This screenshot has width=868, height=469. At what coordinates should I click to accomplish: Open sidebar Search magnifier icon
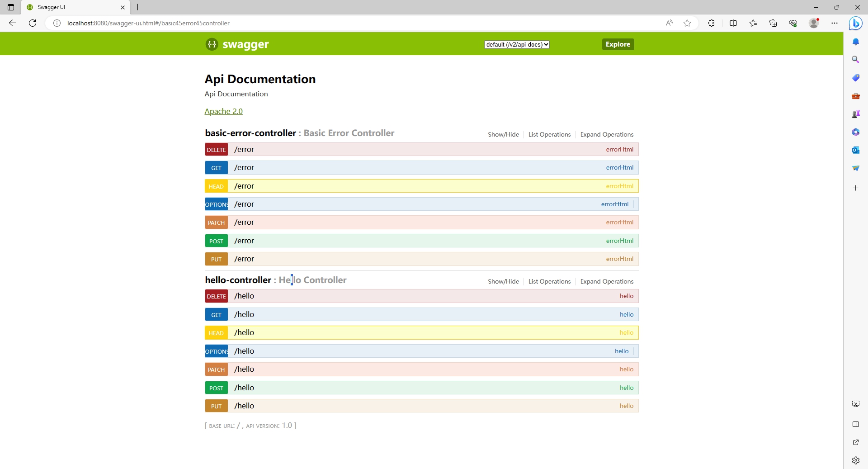[855, 60]
